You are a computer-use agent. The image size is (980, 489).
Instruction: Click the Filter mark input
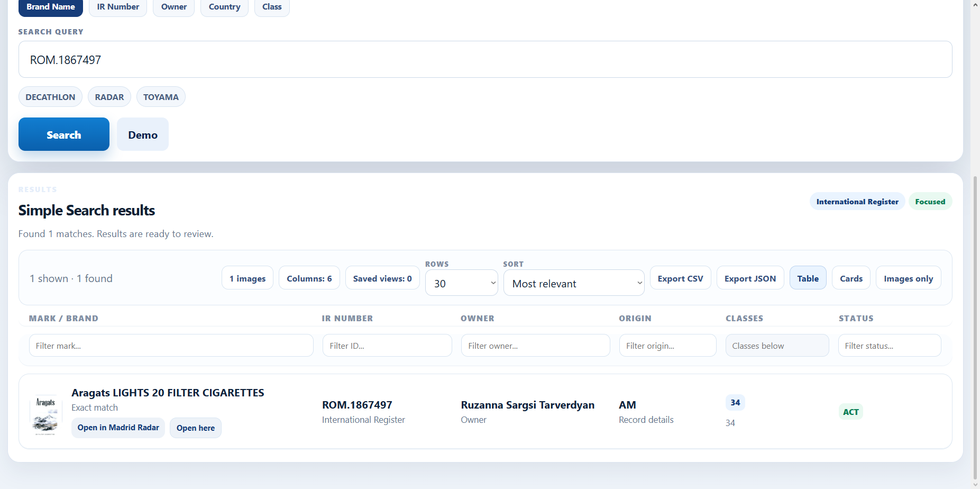171,346
